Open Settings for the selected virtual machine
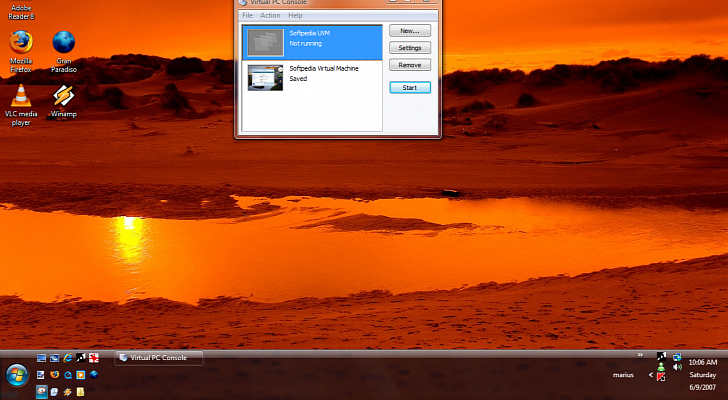Viewport: 728px width, 400px height. [409, 48]
